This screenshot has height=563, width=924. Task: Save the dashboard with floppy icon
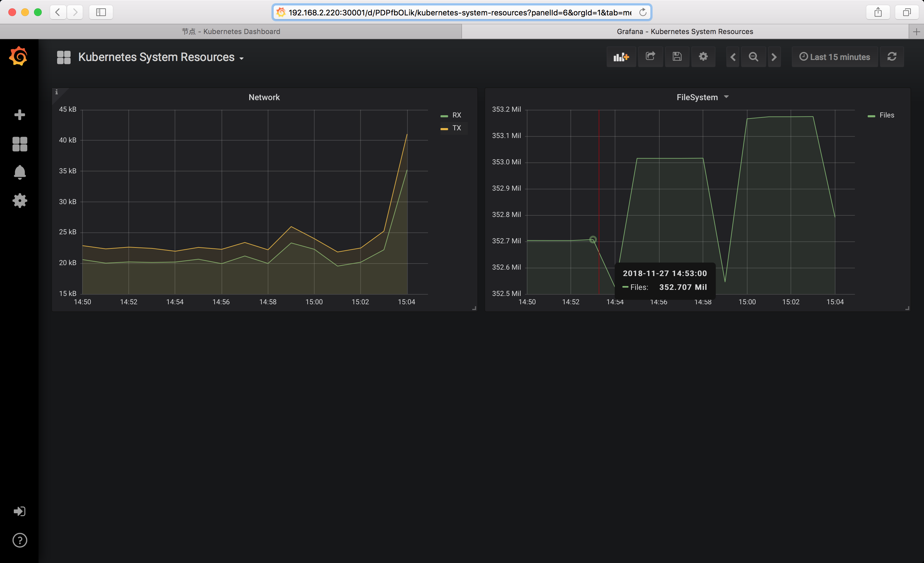(x=677, y=56)
